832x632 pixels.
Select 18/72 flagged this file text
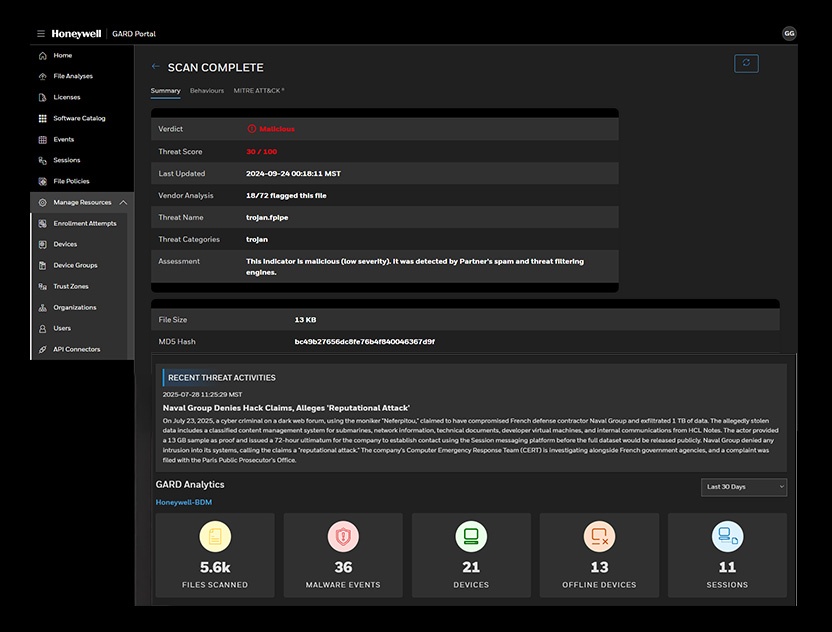tap(286, 196)
